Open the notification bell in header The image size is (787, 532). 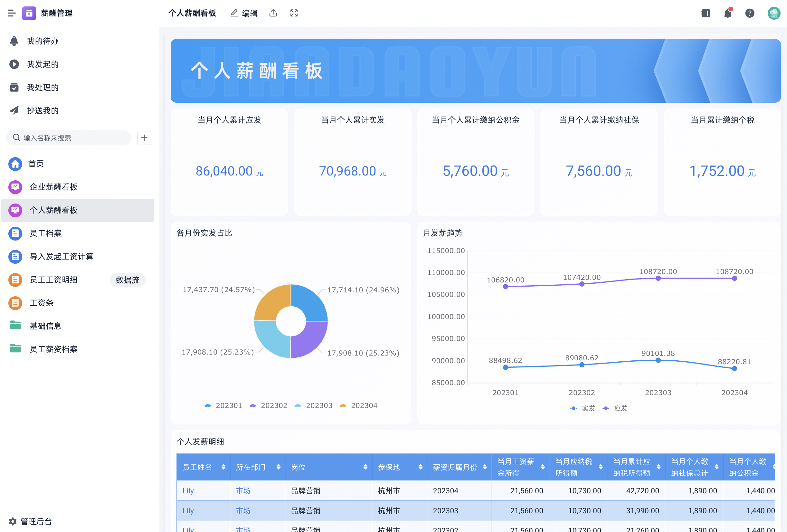(727, 13)
